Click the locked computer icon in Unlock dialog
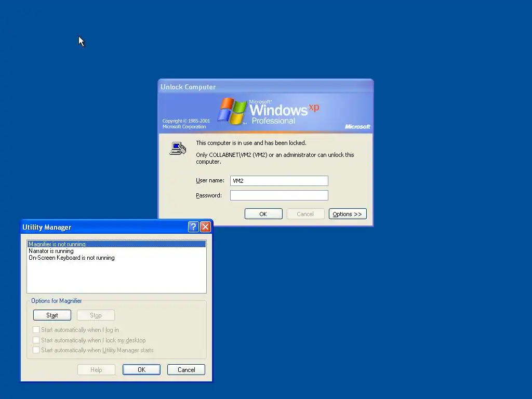Viewport: 532px width, 399px height. coord(178,149)
